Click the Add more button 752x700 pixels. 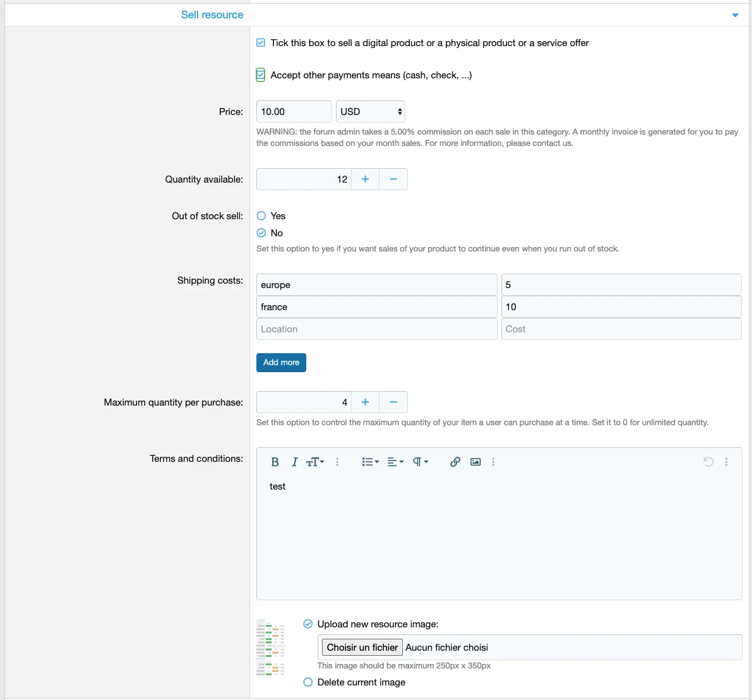coord(281,363)
